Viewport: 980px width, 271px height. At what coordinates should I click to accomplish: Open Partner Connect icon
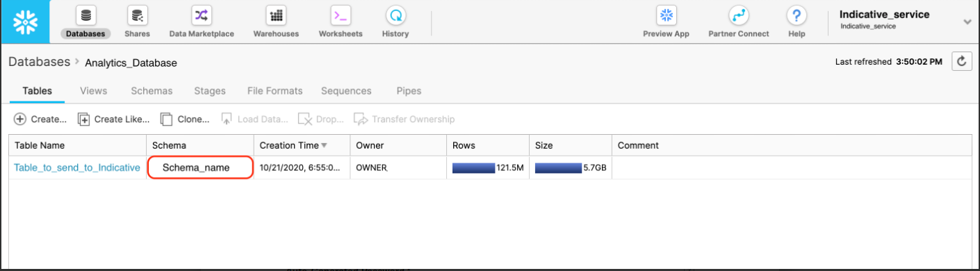[738, 15]
